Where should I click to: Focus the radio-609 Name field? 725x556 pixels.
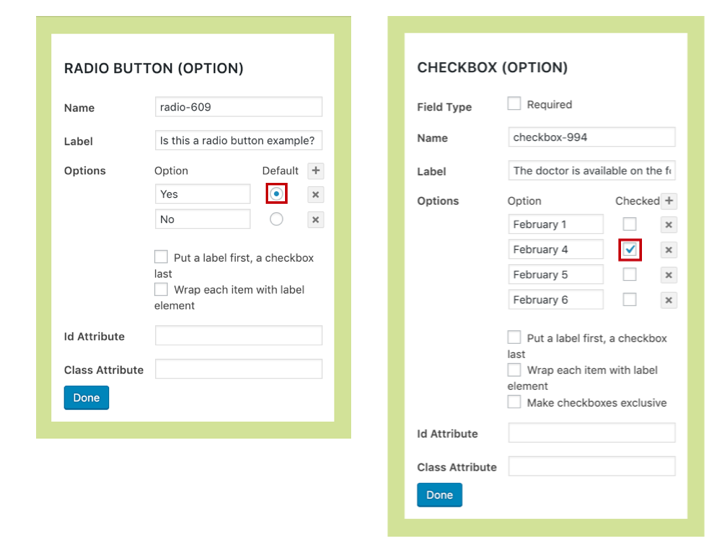click(238, 107)
